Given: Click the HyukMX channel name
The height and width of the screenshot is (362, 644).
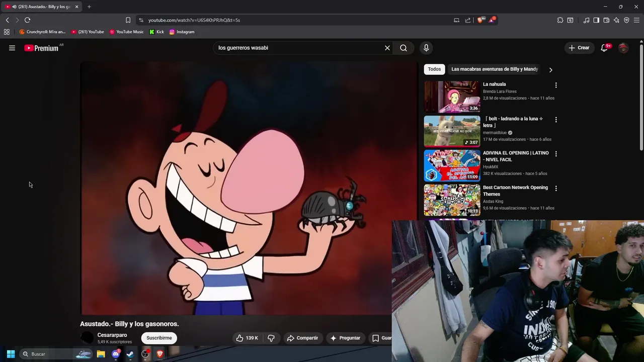Looking at the screenshot, I should click(491, 167).
